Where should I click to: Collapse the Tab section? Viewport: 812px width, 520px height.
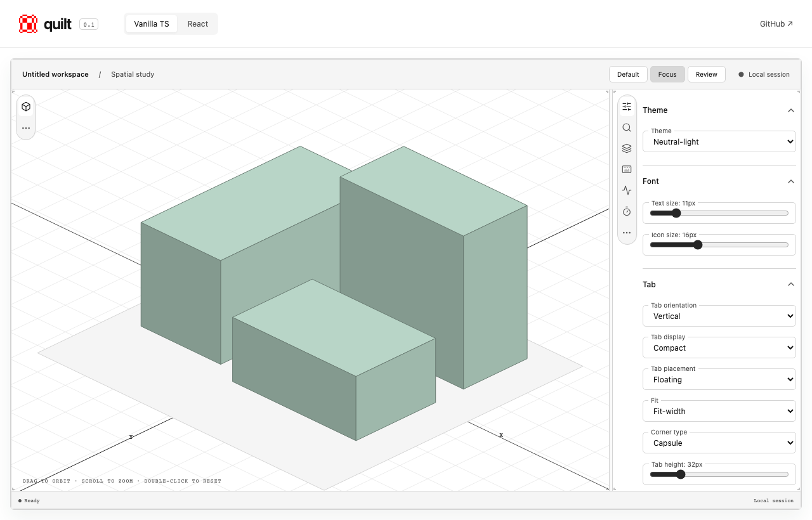(719, 285)
